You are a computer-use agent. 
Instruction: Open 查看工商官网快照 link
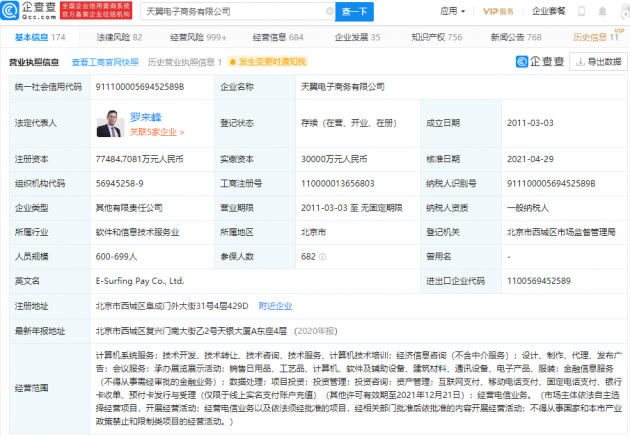tap(105, 62)
